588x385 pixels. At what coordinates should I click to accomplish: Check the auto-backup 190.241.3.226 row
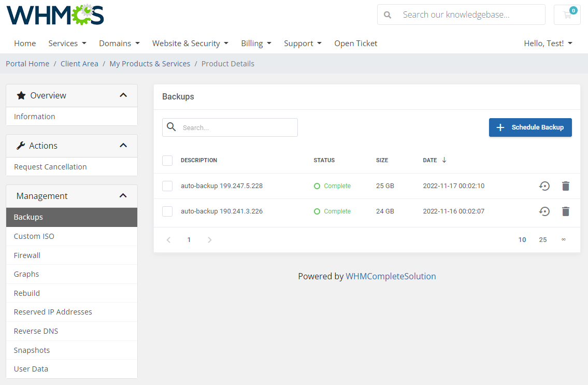[167, 211]
